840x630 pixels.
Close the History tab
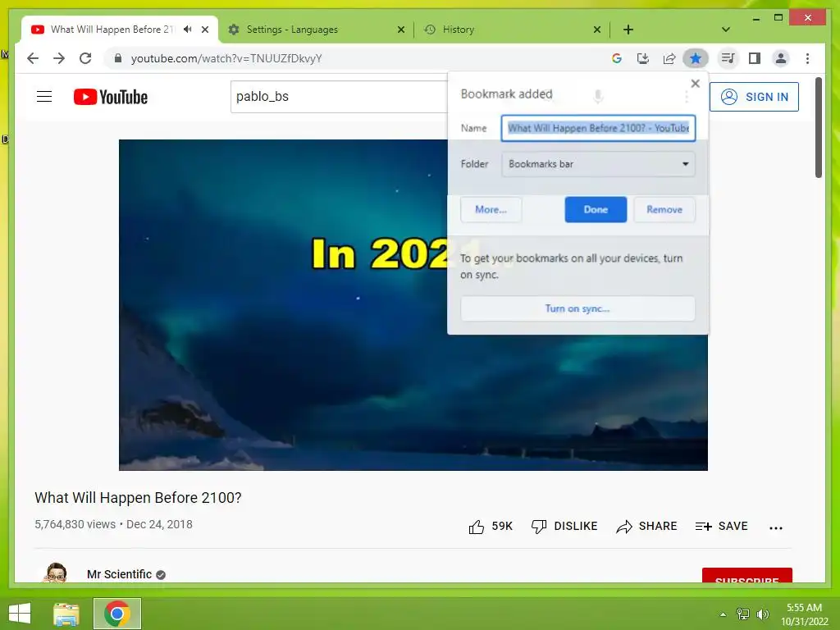pos(597,30)
